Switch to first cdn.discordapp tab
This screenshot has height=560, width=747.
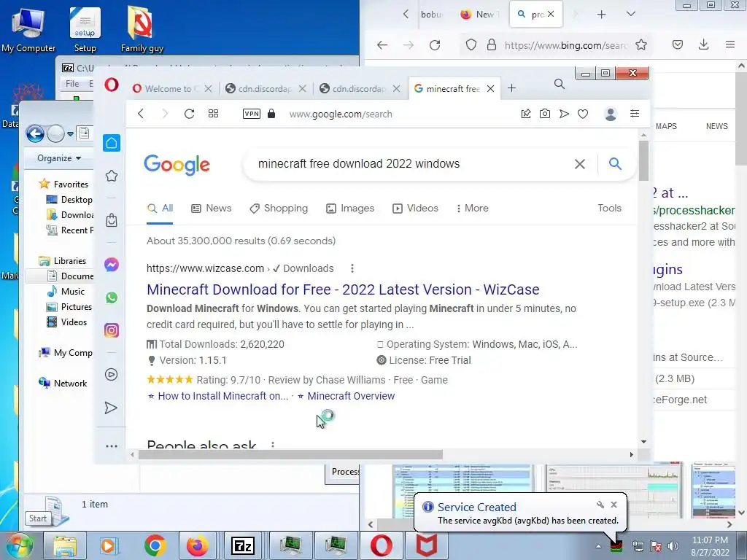pos(265,88)
